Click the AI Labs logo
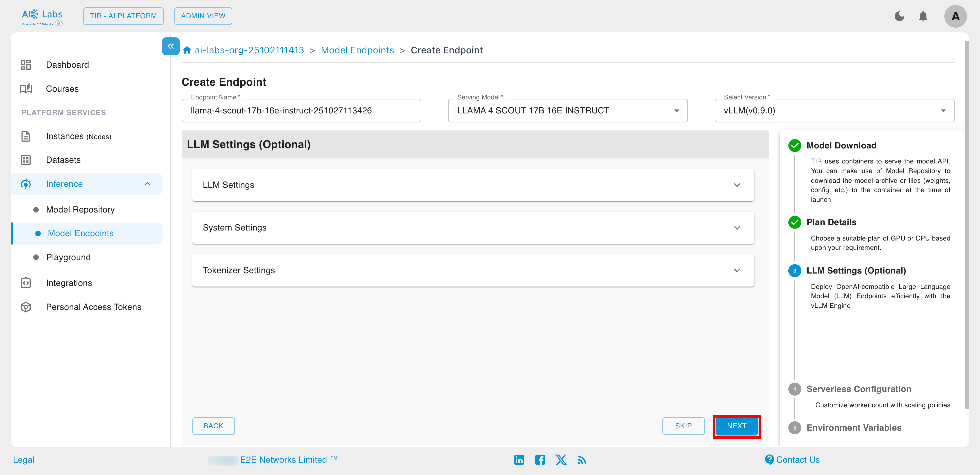980x475 pixels. (42, 17)
